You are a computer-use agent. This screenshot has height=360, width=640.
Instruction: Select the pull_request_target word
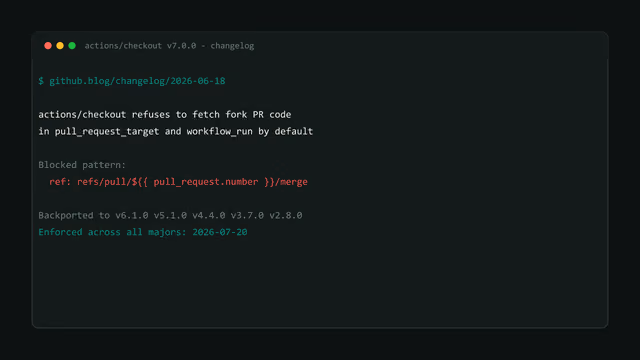[x=107, y=131]
